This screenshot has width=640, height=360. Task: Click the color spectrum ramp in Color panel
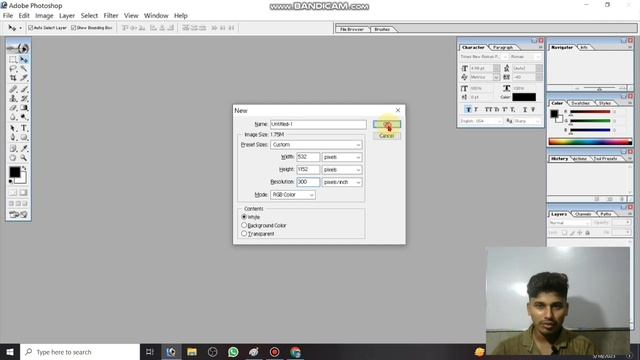590,142
